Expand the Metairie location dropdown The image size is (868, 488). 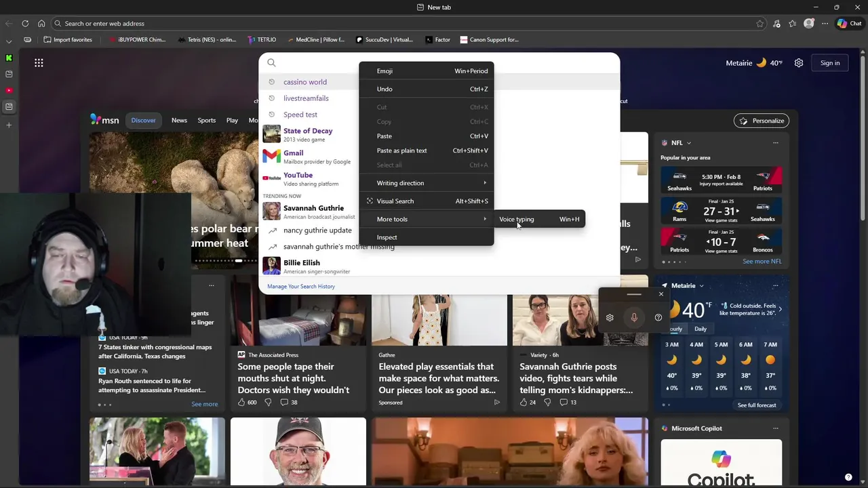click(x=701, y=285)
